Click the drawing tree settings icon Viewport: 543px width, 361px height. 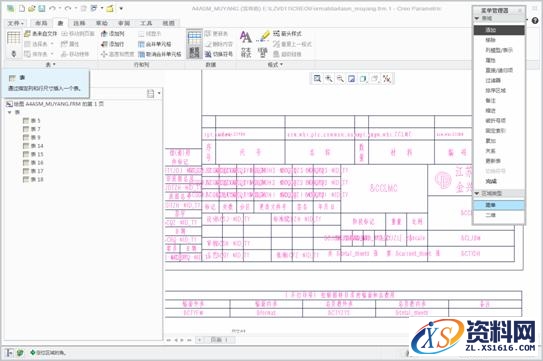(151, 94)
